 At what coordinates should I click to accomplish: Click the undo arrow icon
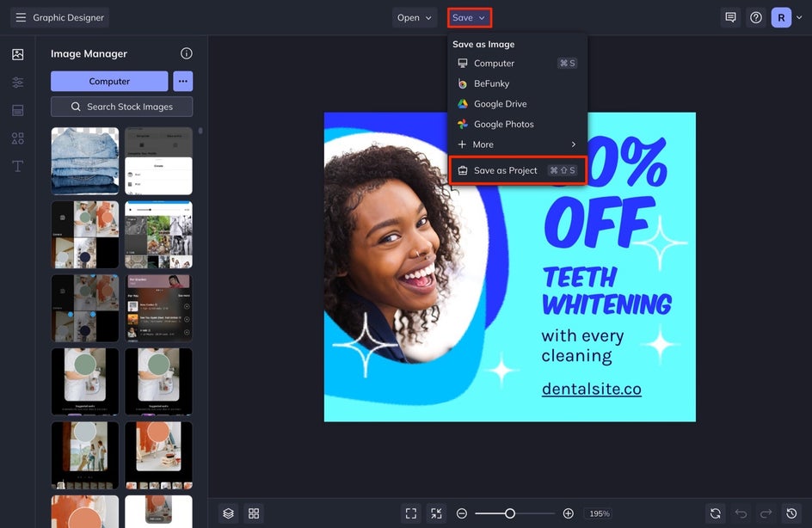coord(741,513)
